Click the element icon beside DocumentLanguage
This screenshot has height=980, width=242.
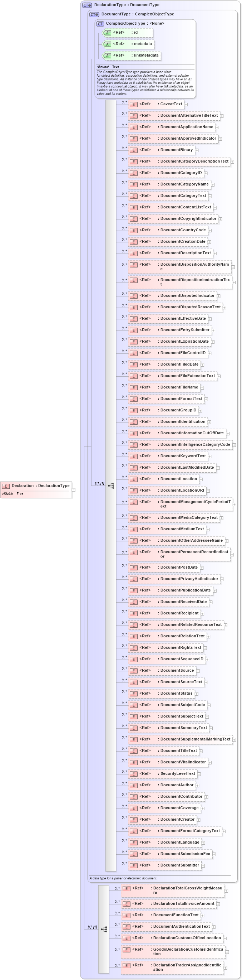point(133,843)
